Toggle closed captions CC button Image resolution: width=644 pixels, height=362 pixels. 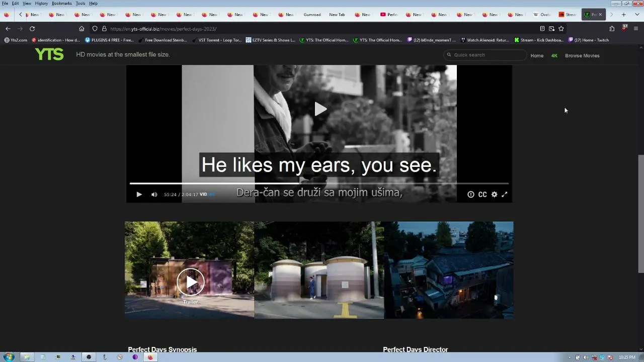pyautogui.click(x=482, y=195)
